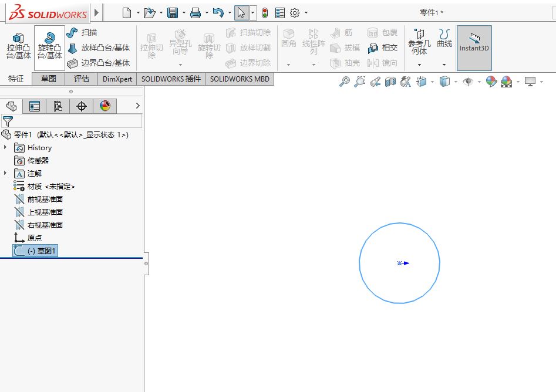The height and width of the screenshot is (392, 556).
Task: Click the 参考几何体 (Reference Geometry) button
Action: (420, 43)
